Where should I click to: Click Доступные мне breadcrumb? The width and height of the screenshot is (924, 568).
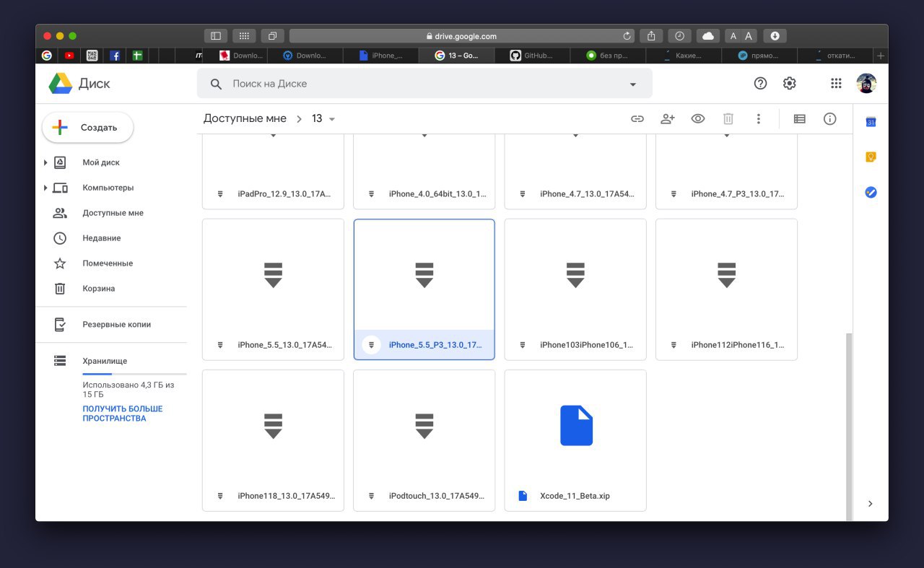tap(245, 118)
